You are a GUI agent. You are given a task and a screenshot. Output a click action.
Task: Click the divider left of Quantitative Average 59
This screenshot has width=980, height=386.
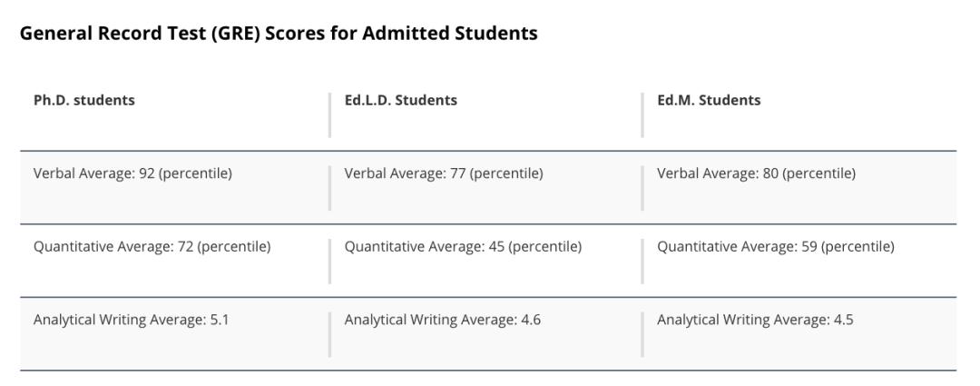(x=642, y=261)
